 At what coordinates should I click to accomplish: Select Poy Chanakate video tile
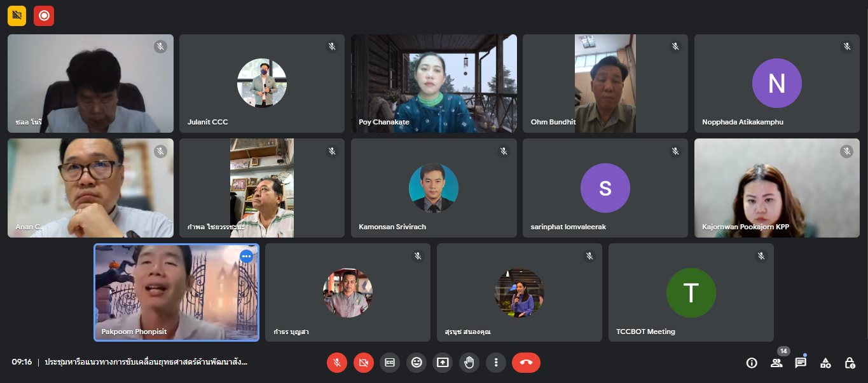coord(434,83)
